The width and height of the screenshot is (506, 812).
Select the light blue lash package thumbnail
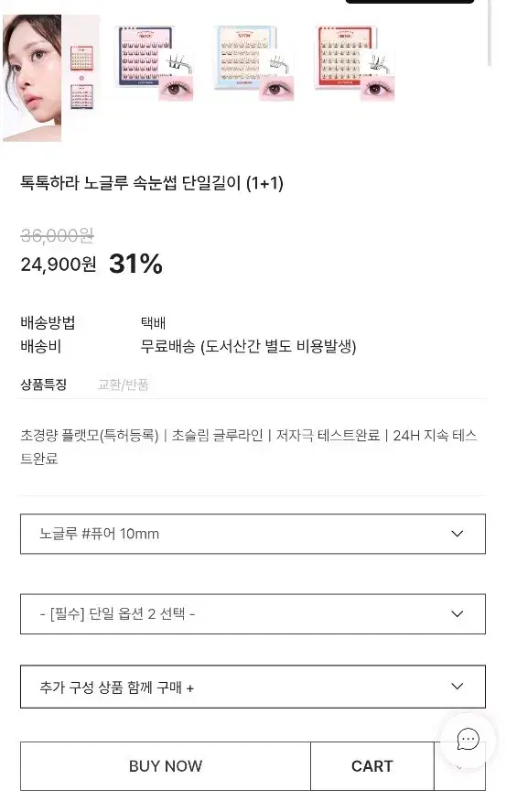point(254,63)
